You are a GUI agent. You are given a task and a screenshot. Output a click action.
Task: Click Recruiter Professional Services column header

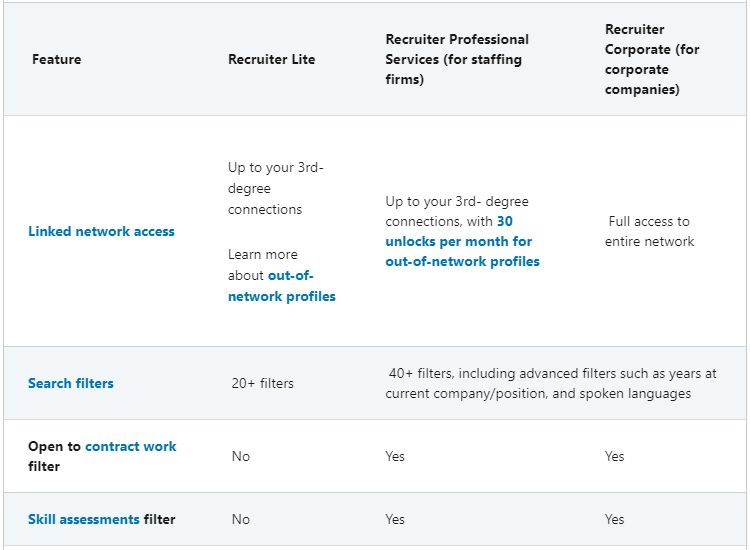click(457, 59)
